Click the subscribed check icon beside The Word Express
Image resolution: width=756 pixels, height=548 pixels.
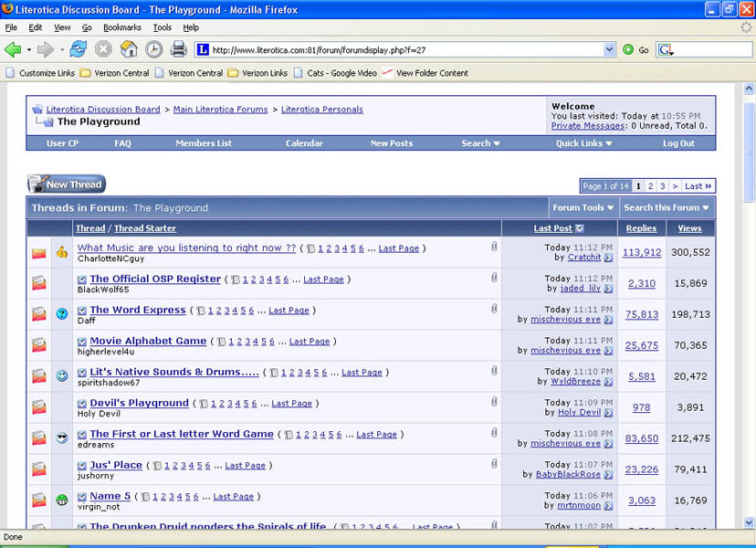click(82, 311)
